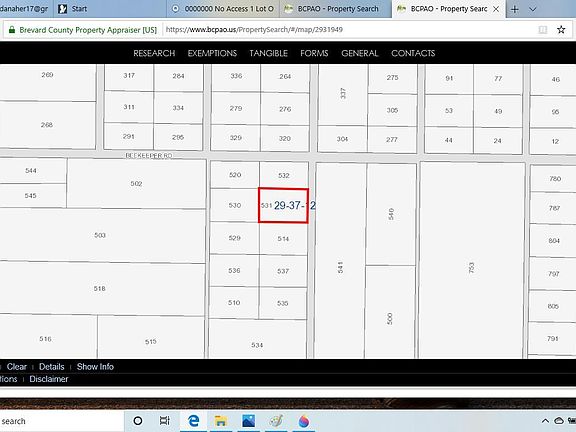The height and width of the screenshot is (432, 576).
Task: Click the Beekeeper Rd street label
Action: [149, 155]
